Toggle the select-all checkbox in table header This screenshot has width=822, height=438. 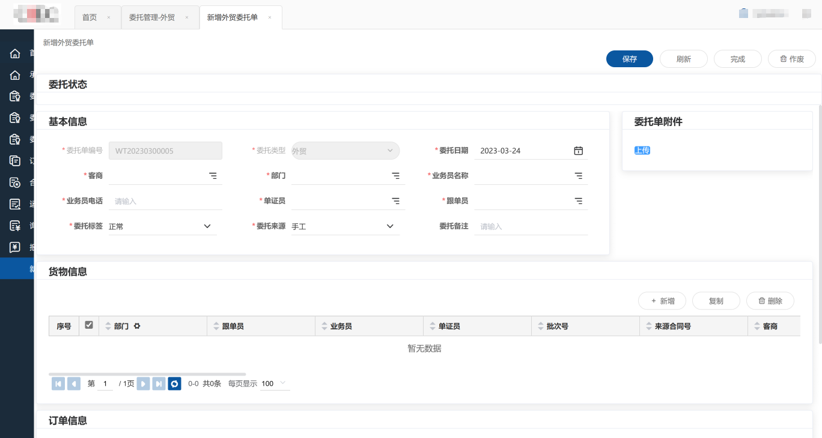tap(89, 325)
